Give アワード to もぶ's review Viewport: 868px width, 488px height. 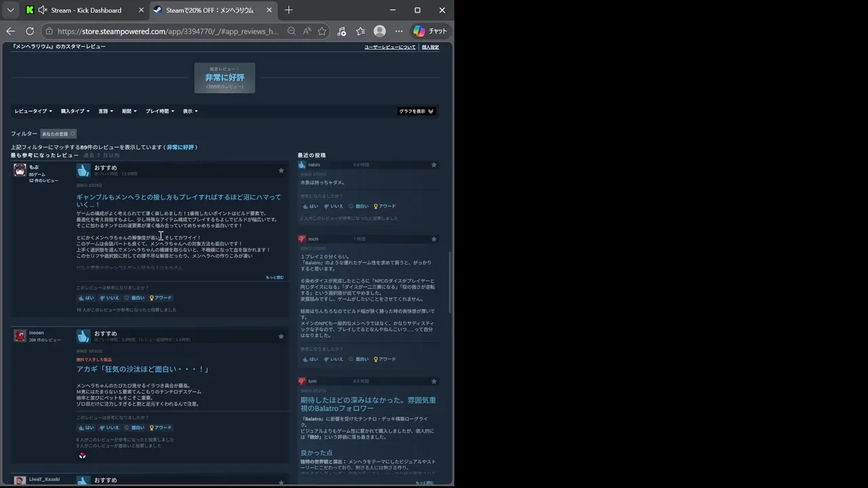tap(161, 298)
